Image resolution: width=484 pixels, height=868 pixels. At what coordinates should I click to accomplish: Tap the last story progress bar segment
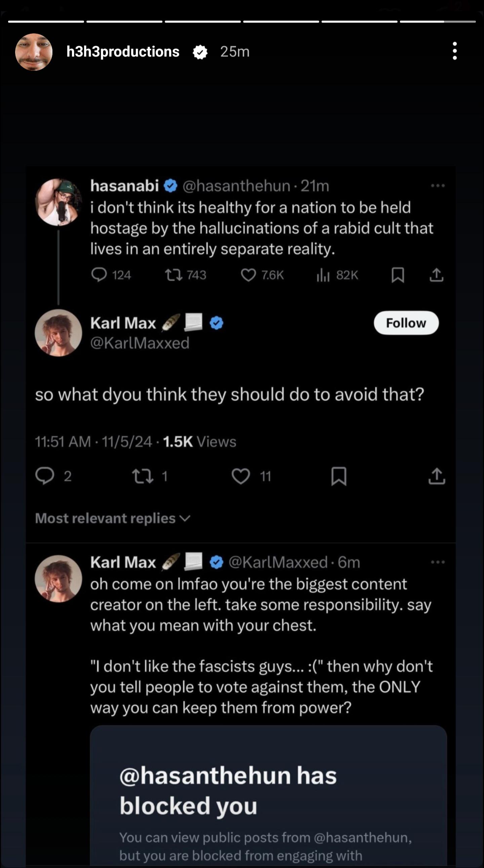(438, 21)
